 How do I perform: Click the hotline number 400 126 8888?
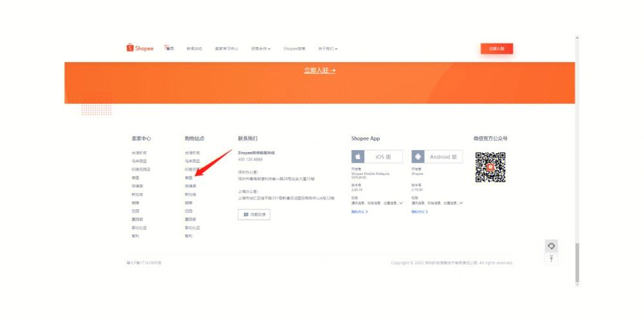click(250, 159)
